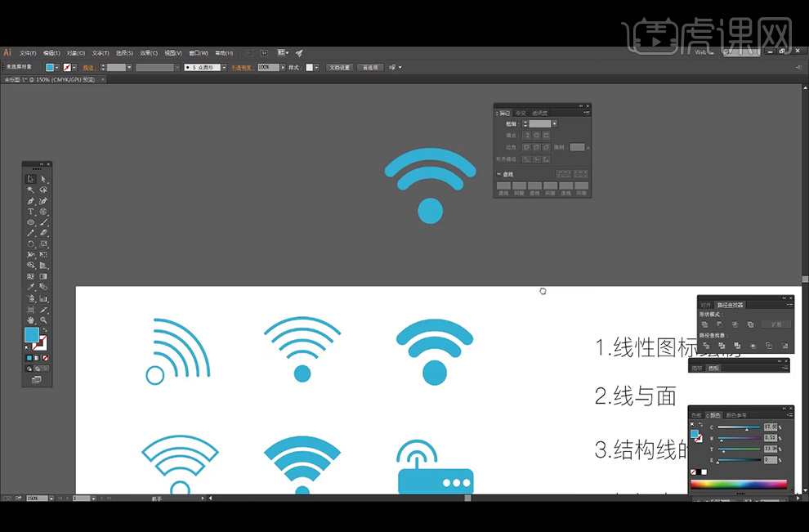Set paint to None in toolbox
Screen dimensions: 809x532
(x=45, y=358)
